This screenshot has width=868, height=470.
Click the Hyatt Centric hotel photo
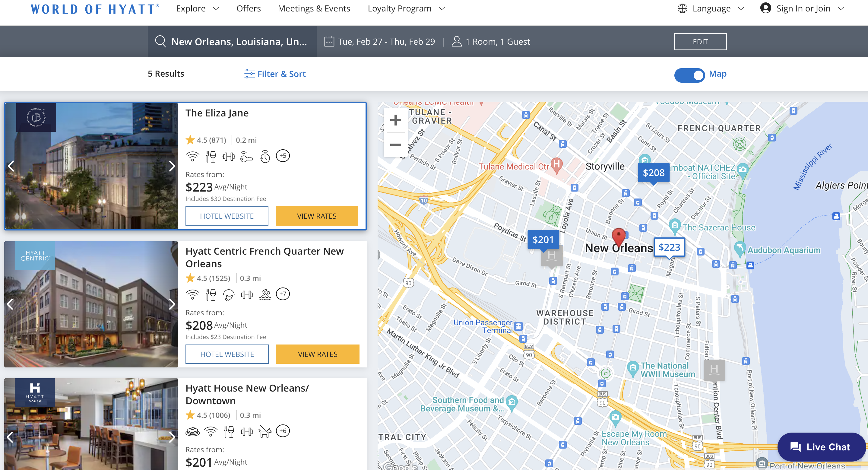pyautogui.click(x=91, y=304)
